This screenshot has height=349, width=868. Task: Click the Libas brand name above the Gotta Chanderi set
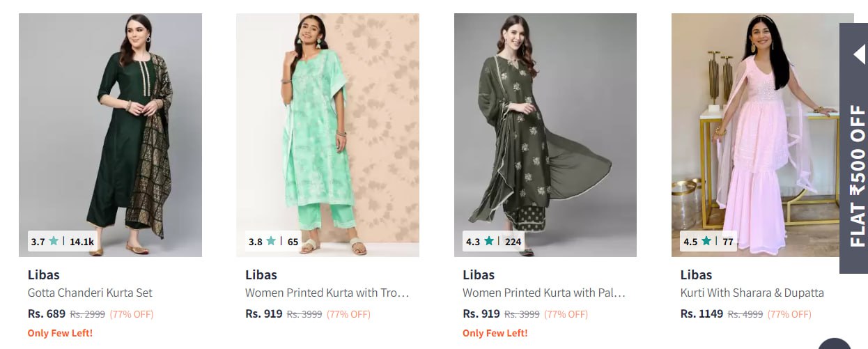43,274
